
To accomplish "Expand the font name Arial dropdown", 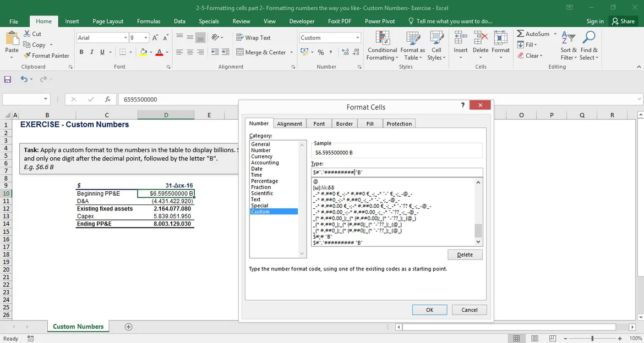I will [x=125, y=38].
